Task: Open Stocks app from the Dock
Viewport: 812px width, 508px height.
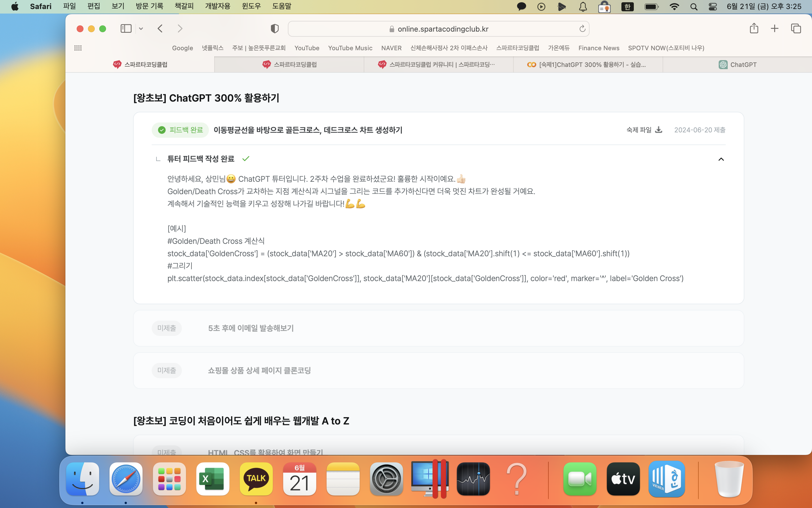Action: [473, 479]
